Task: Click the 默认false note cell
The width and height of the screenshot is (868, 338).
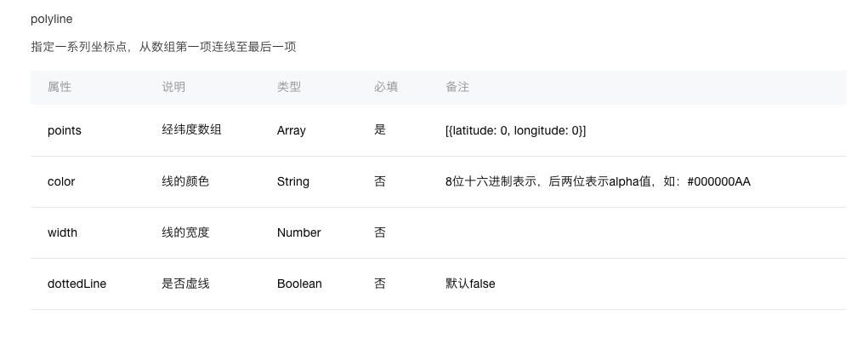Action: (x=470, y=284)
